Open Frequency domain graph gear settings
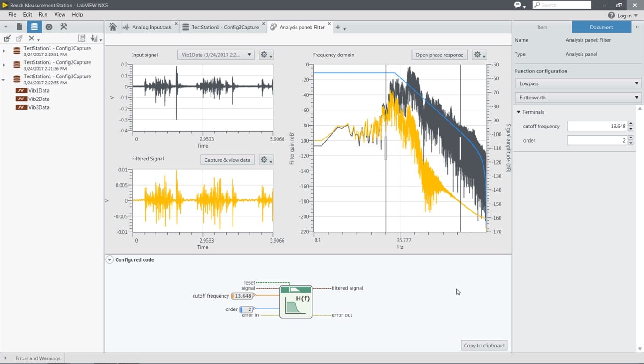The height and width of the screenshot is (364, 644). 479,55
